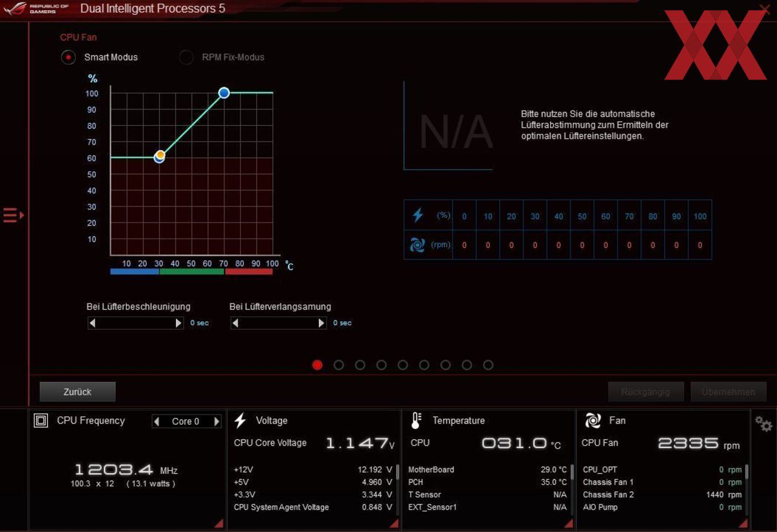
Task: Expand the Fan panel corner arrow
Action: (x=743, y=523)
